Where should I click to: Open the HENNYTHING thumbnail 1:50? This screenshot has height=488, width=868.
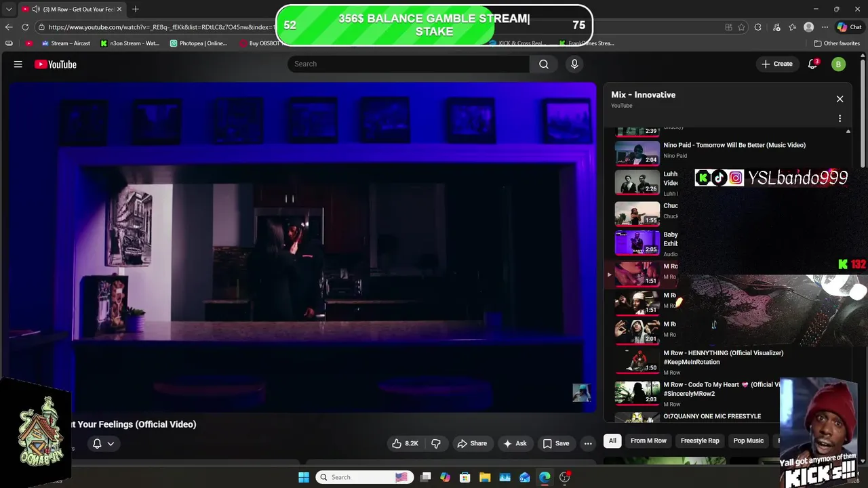637,361
